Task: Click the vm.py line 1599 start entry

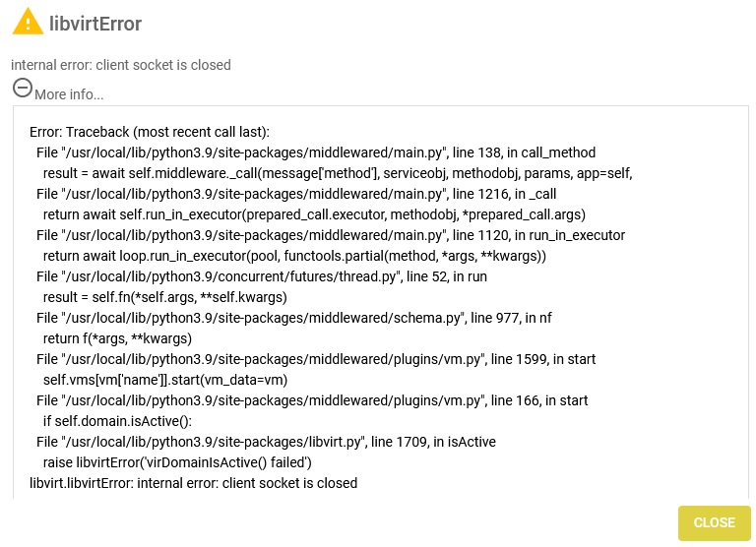Action: click(316, 359)
